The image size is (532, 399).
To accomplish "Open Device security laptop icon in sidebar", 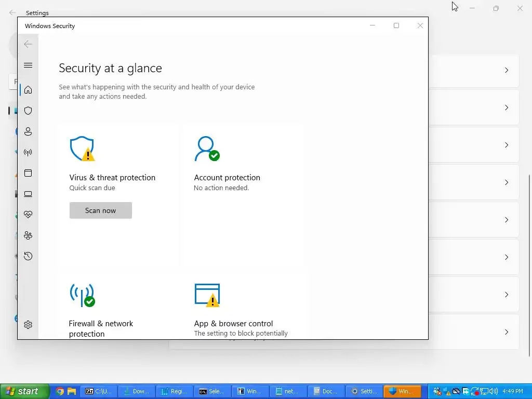I will 28,194.
